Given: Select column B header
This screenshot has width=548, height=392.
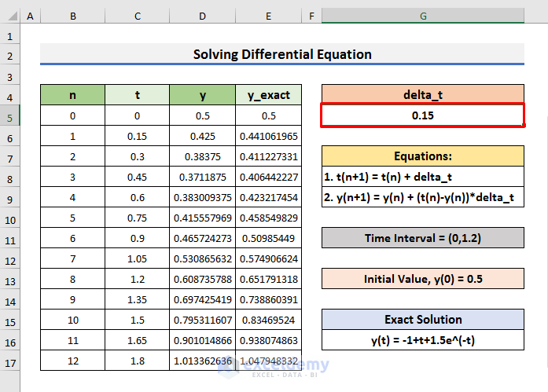Looking at the screenshot, I should (x=72, y=16).
